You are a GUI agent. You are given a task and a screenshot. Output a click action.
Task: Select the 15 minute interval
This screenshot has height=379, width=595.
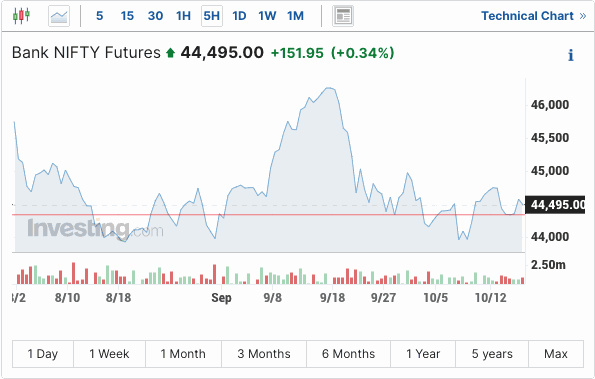[127, 16]
